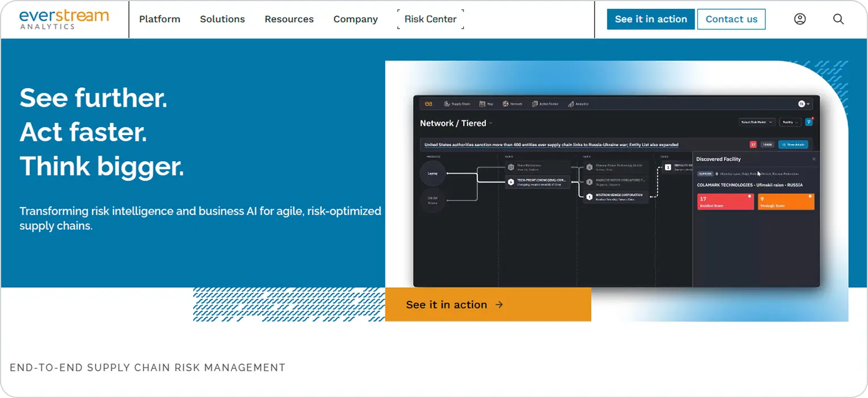Open the Select Risk Model dropdown
This screenshot has height=398, width=868.
pyautogui.click(x=757, y=122)
